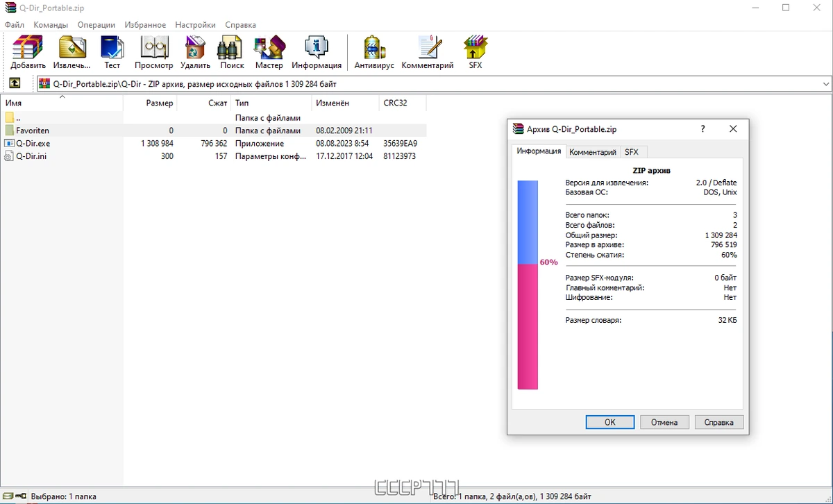Sort by the Изменён column header

[x=346, y=103]
